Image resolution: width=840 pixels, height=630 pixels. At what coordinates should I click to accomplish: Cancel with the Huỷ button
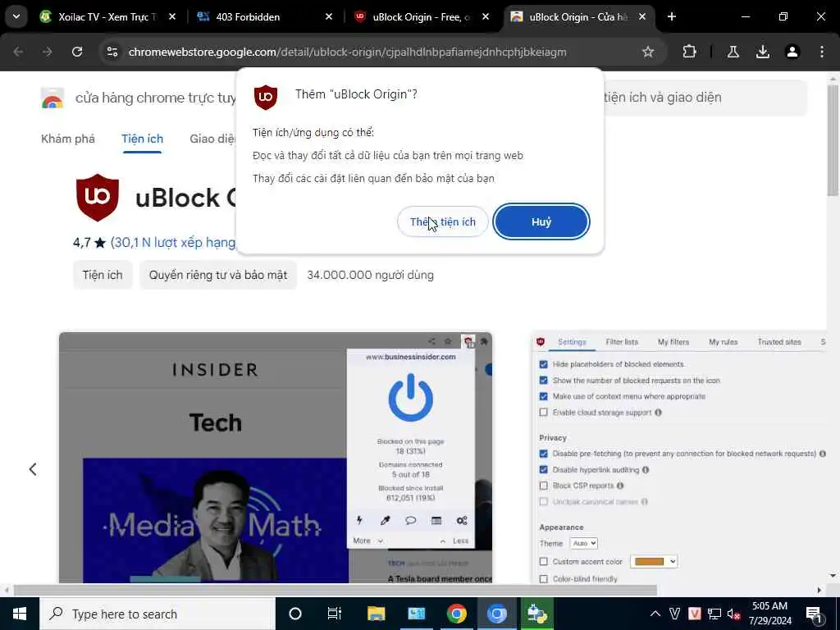click(541, 221)
